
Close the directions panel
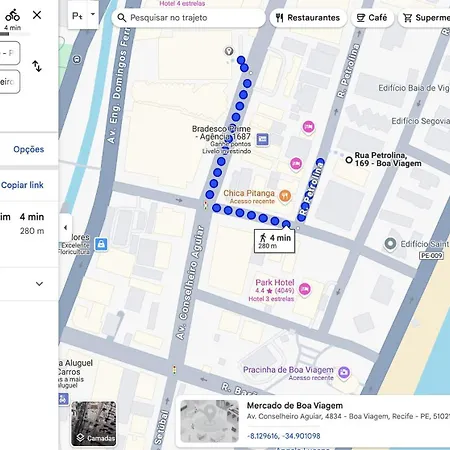[37, 15]
